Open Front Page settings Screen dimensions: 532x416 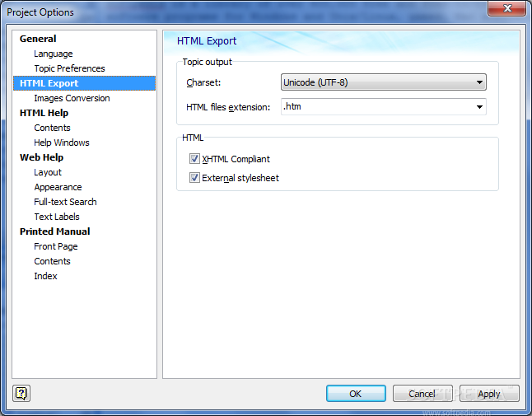coord(56,246)
